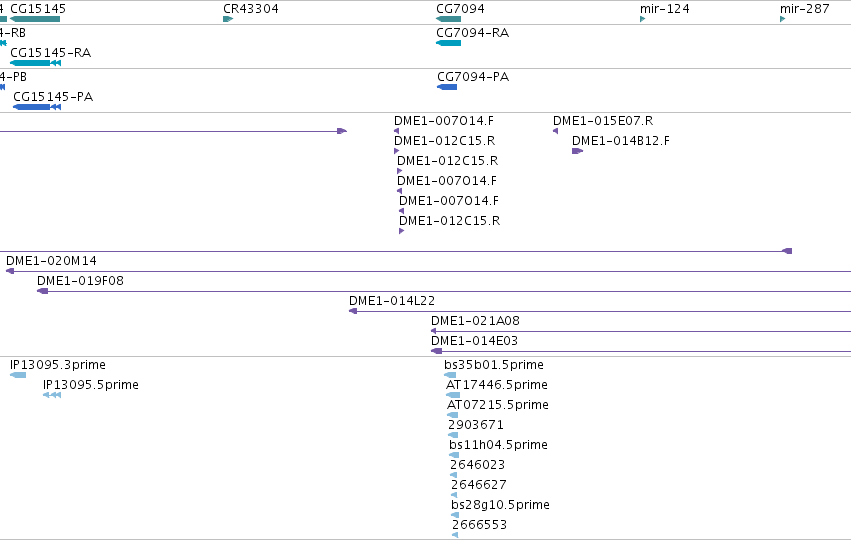This screenshot has width=851, height=540.
Task: Select the bs35b01.5prime EST label
Action: tap(493, 365)
